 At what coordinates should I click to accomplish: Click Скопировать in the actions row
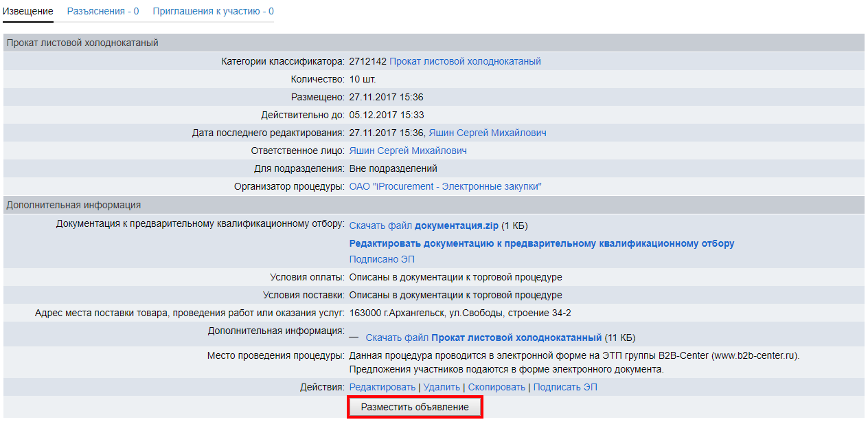(x=497, y=388)
